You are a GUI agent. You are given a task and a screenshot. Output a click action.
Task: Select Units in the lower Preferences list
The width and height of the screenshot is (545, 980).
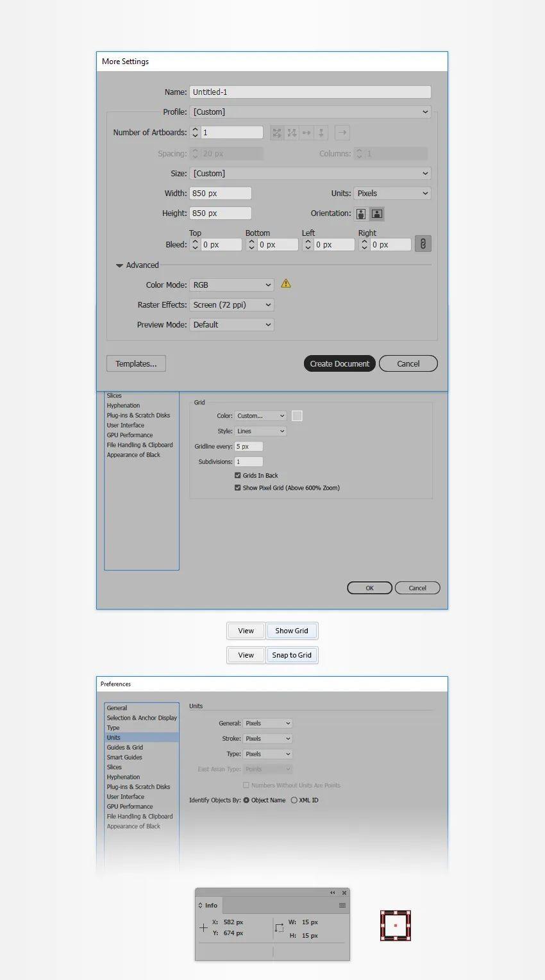pyautogui.click(x=142, y=738)
